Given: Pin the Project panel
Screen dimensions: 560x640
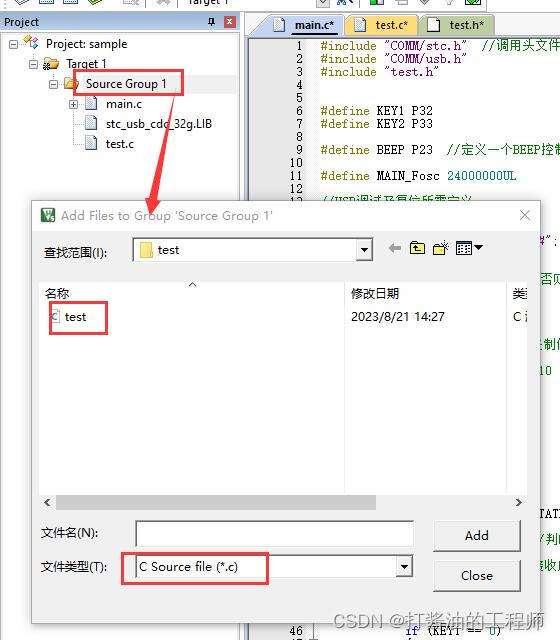Looking at the screenshot, I should click(x=211, y=22).
